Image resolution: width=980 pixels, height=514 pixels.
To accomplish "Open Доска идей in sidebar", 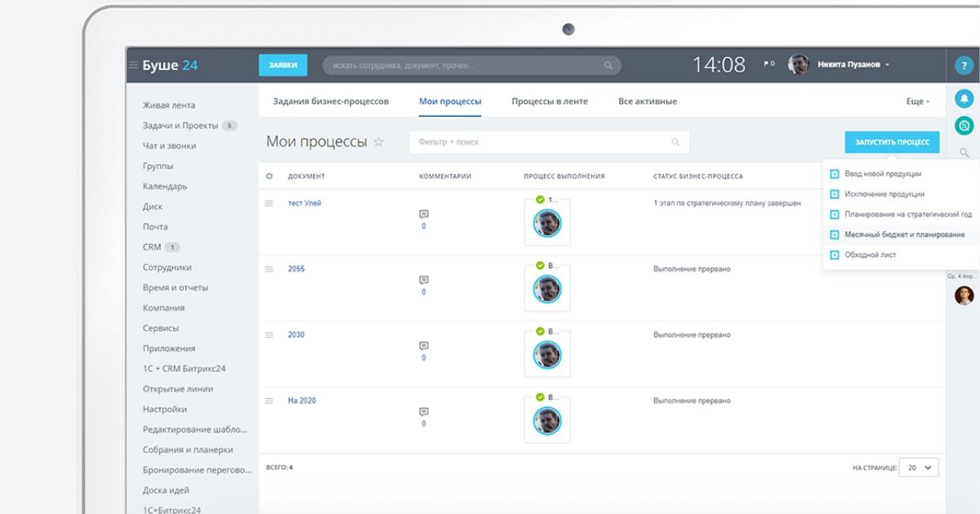I will [166, 490].
